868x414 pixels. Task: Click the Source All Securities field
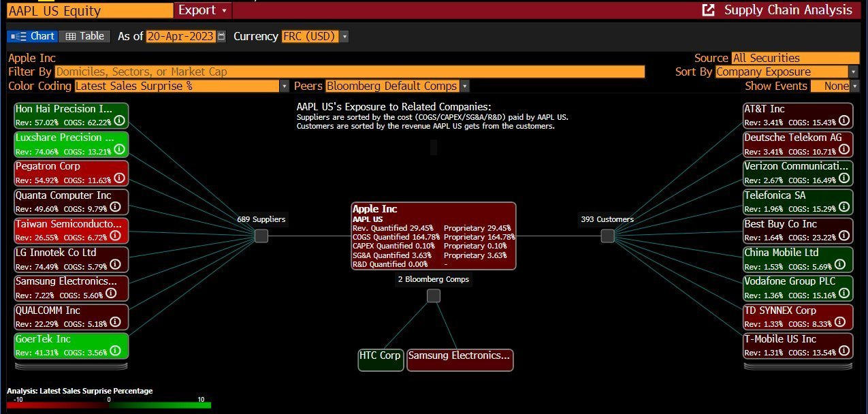tap(794, 58)
